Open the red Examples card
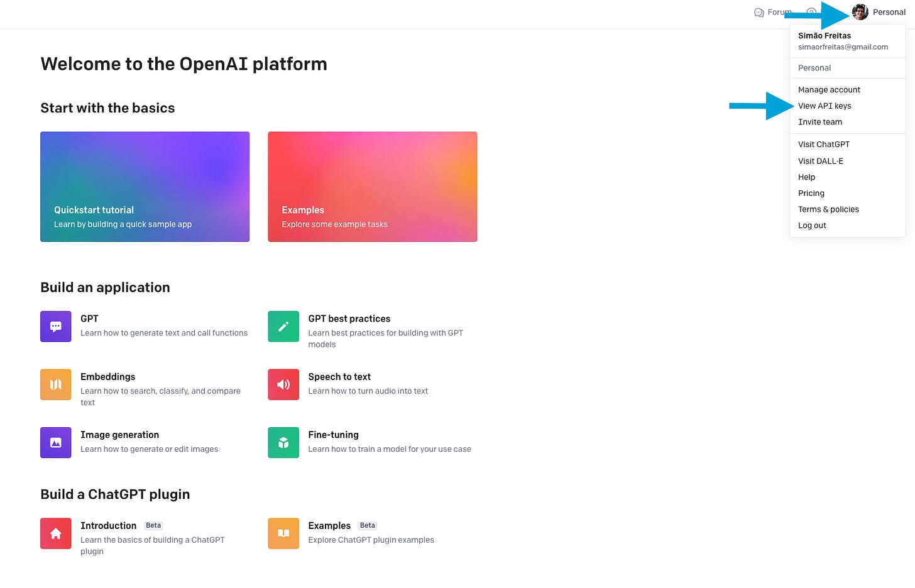The height and width of the screenshot is (588, 915). 373,187
